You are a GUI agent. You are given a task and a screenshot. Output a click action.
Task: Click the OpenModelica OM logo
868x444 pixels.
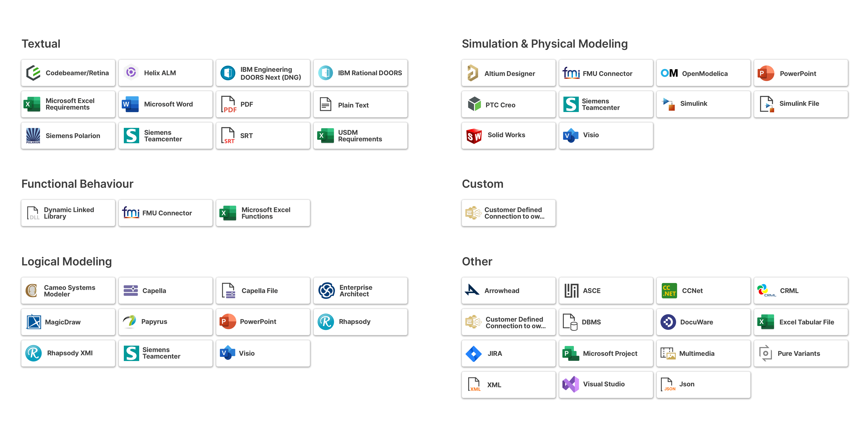point(669,73)
